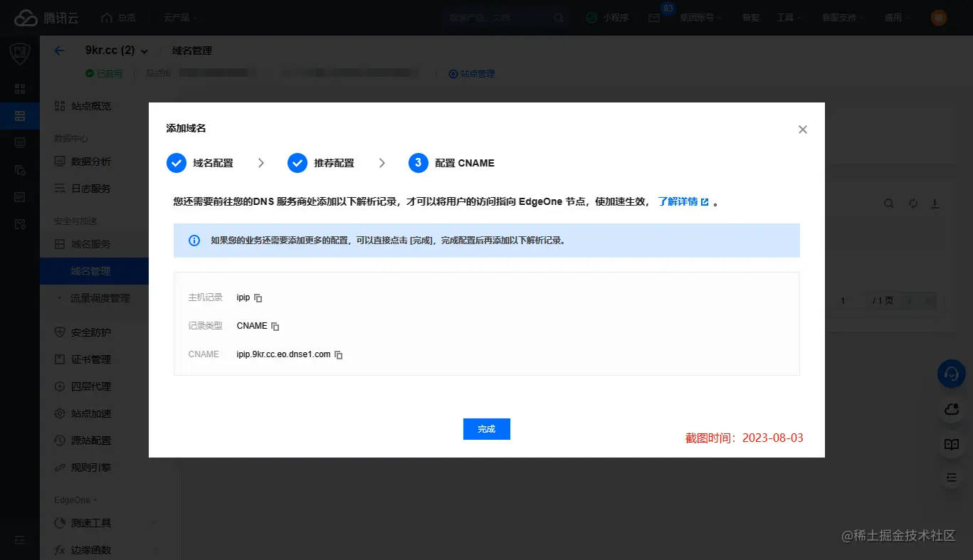
Task: Close the 添加域名 dialog
Action: (803, 130)
